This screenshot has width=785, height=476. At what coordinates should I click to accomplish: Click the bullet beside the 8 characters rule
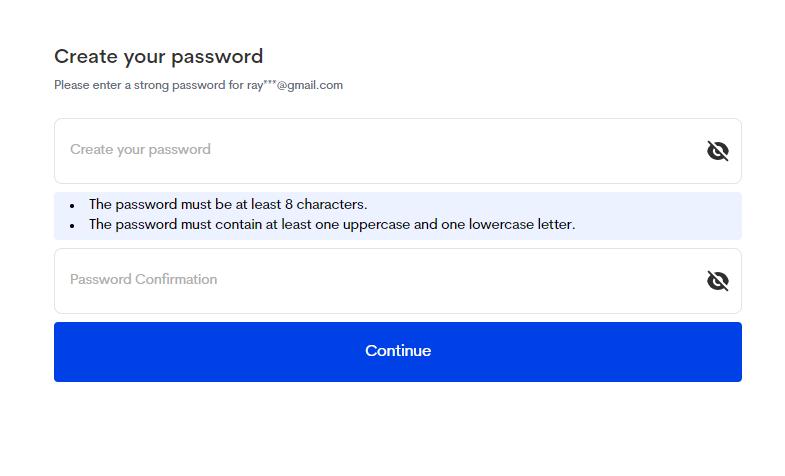coord(72,205)
